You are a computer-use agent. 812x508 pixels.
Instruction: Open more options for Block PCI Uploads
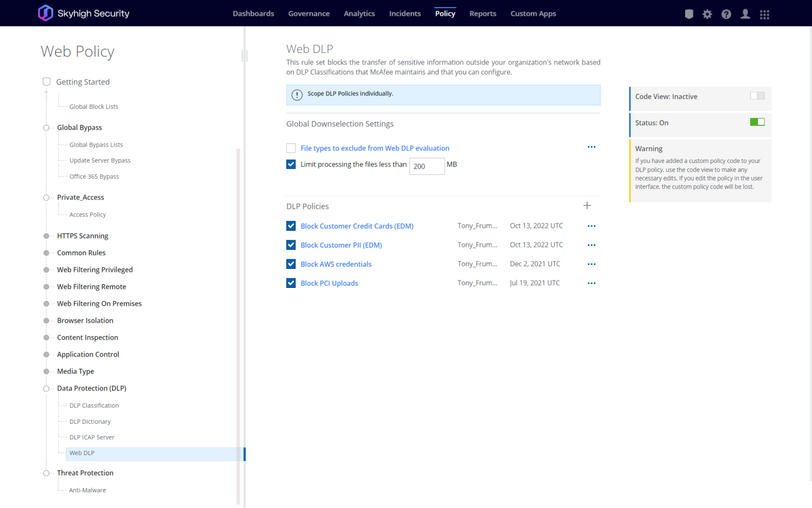coord(592,283)
